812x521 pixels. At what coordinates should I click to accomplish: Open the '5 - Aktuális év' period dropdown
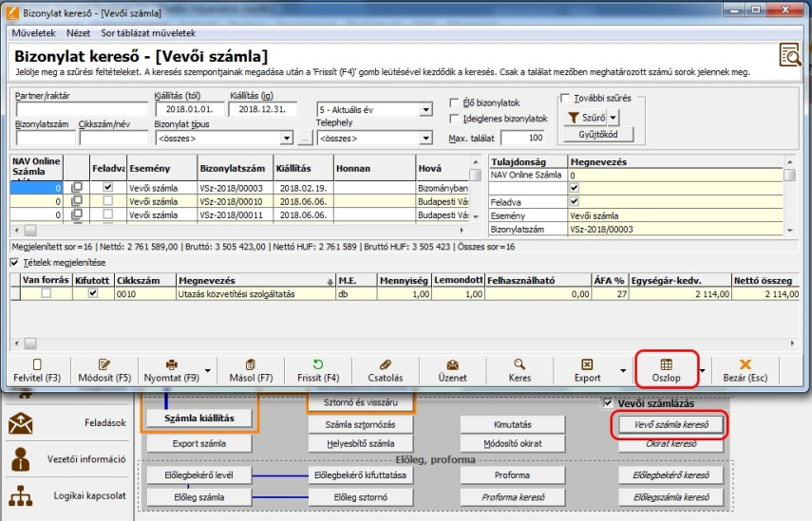[425, 110]
